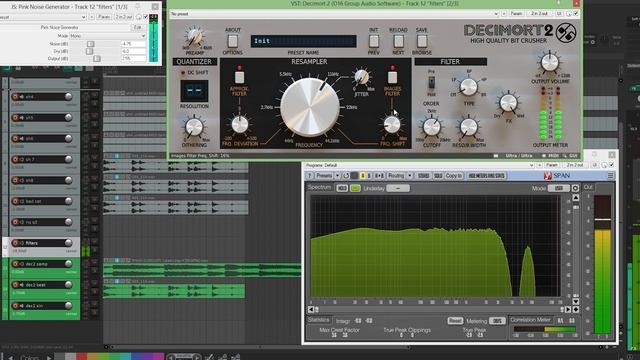Click the SPAN Routing button
The image size is (640, 360).
(396, 176)
